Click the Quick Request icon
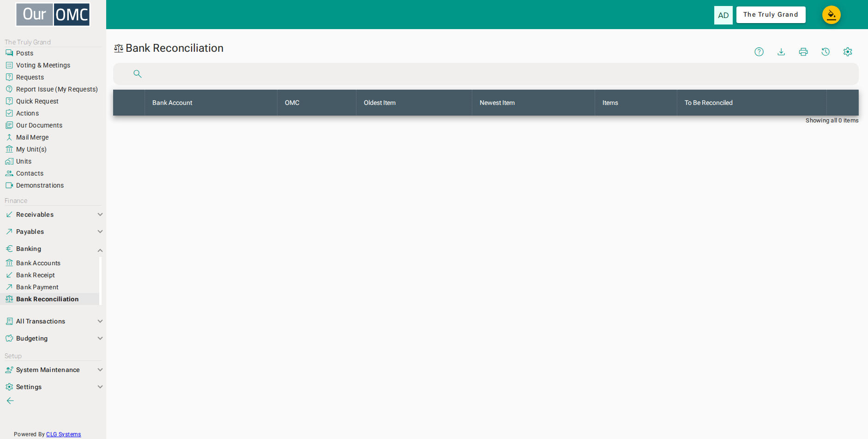This screenshot has width=868, height=439. coord(9,101)
